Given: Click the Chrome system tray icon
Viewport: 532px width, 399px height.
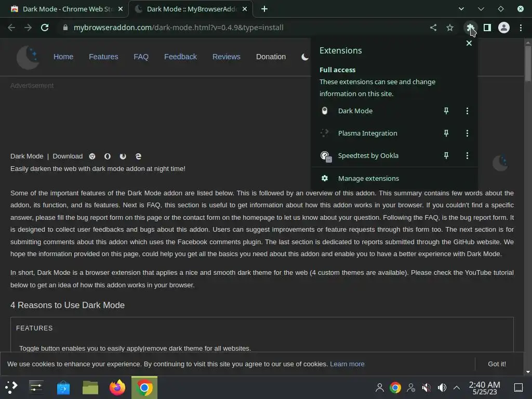Looking at the screenshot, I should click(x=395, y=388).
